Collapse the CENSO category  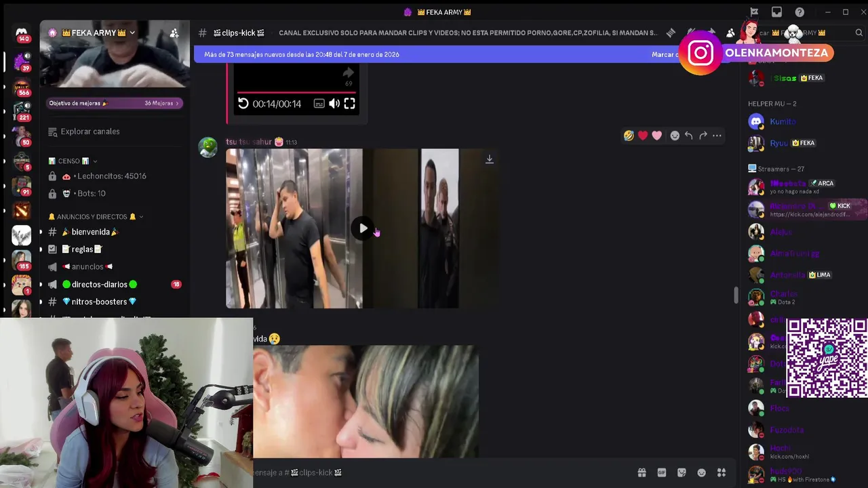(x=73, y=161)
